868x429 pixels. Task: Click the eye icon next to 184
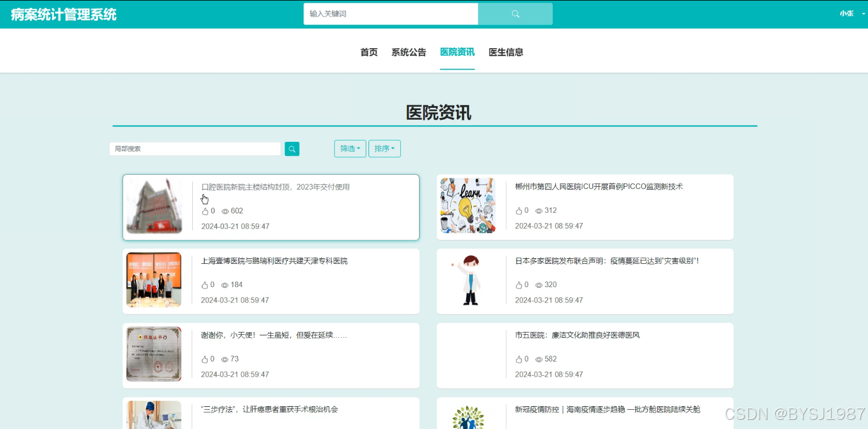(225, 285)
